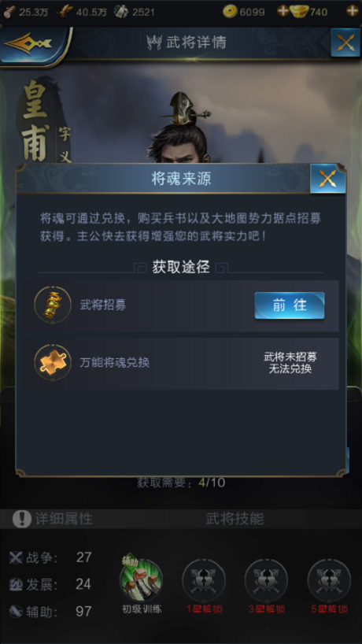This screenshot has width=362, height=644.
Task: Tap the locked 1星解锁 skill slot
Action: pos(204,581)
